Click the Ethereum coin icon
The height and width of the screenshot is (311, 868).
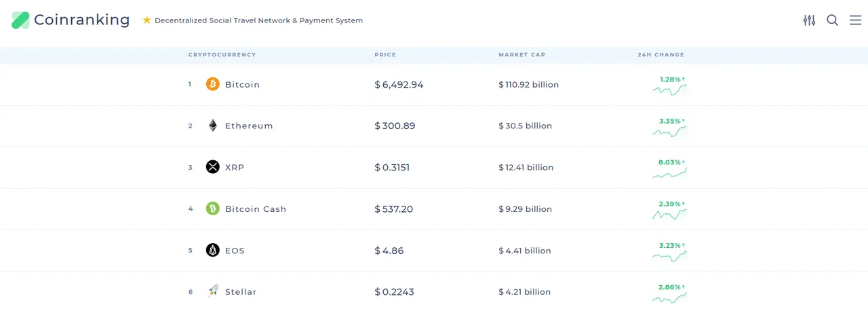coord(213,126)
